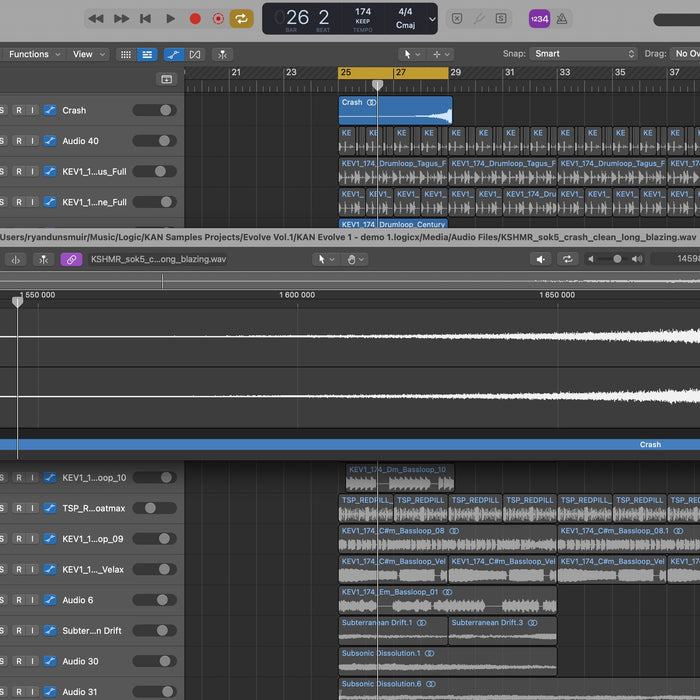This screenshot has width=700, height=700.
Task: Toggle the purple Link button in editor
Action: click(x=71, y=260)
